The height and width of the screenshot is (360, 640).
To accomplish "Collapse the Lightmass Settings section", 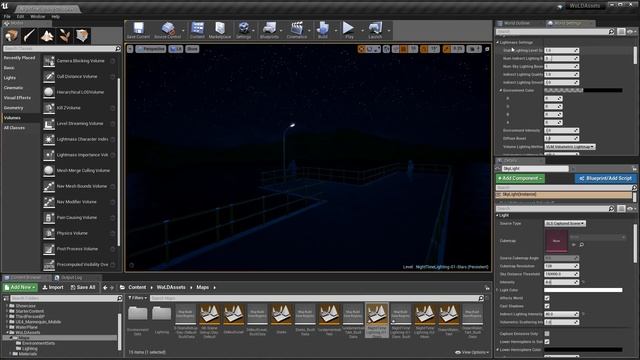I will 498,42.
